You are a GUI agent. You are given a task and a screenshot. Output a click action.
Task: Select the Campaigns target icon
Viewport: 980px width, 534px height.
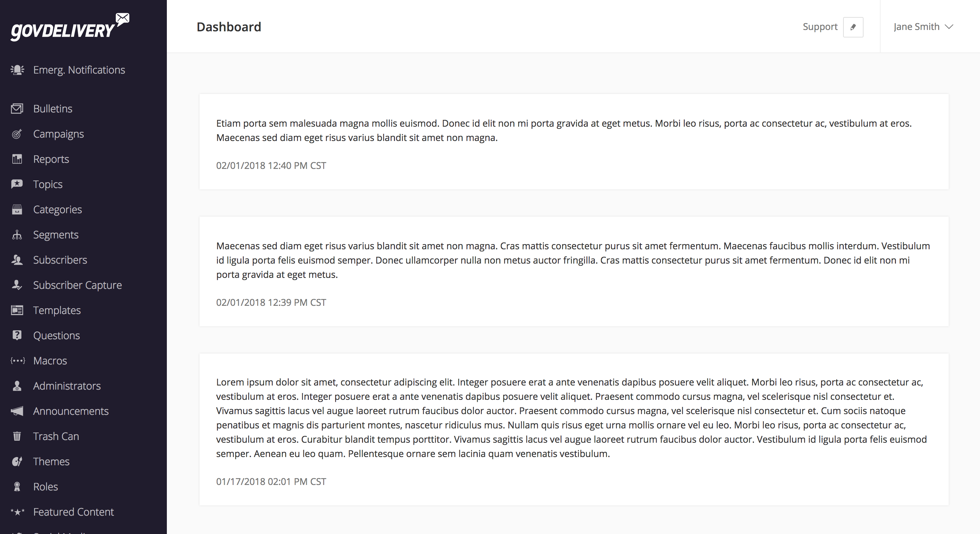click(x=17, y=133)
